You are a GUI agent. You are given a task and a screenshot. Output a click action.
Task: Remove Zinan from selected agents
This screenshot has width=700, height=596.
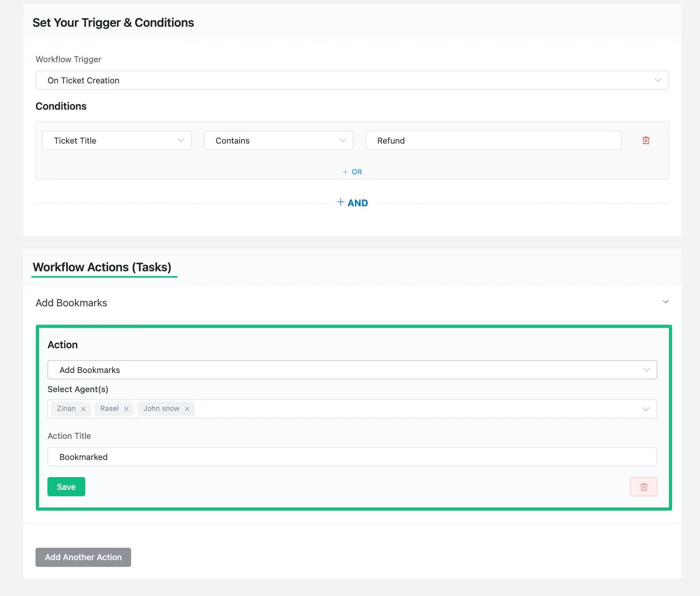click(83, 409)
